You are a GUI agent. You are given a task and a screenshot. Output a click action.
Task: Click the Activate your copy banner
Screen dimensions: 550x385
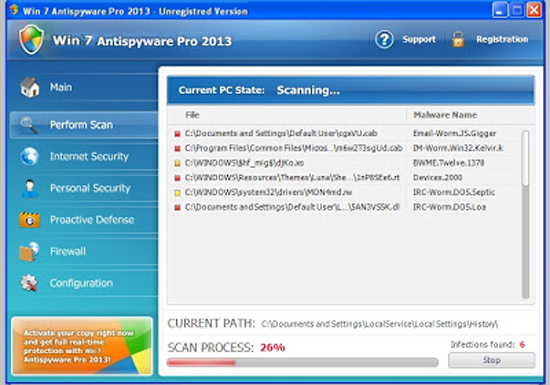coord(82,346)
